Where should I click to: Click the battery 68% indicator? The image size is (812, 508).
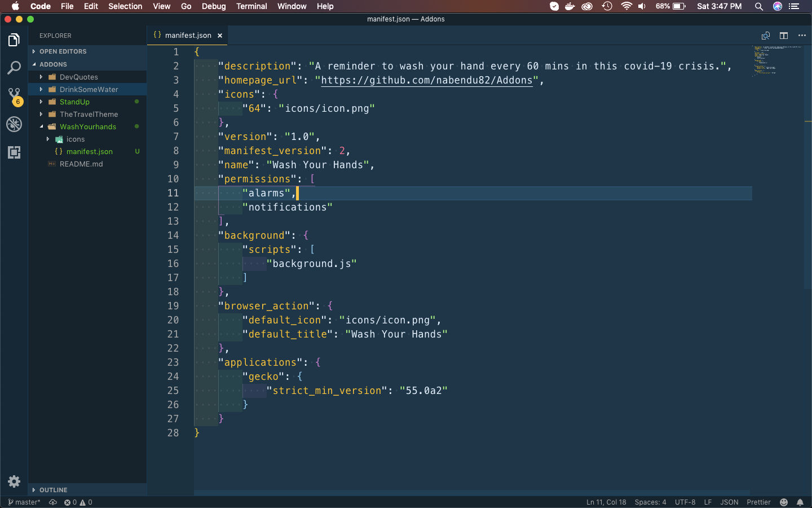point(670,6)
